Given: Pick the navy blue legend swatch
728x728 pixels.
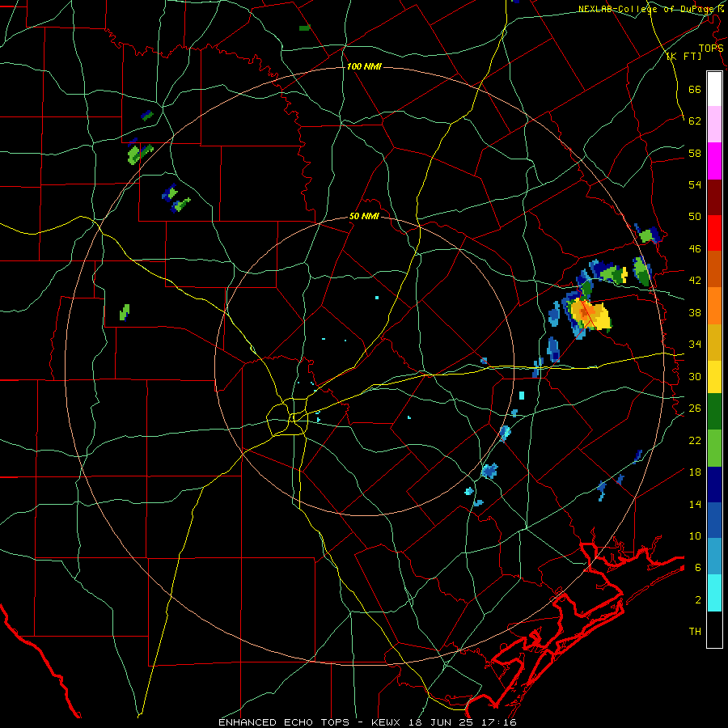Looking at the screenshot, I should coord(714,485).
